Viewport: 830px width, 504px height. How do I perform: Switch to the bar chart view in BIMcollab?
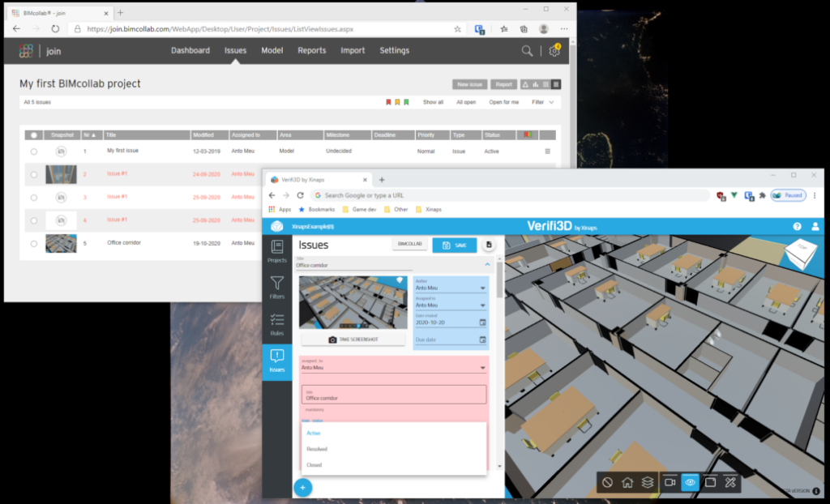coord(536,84)
